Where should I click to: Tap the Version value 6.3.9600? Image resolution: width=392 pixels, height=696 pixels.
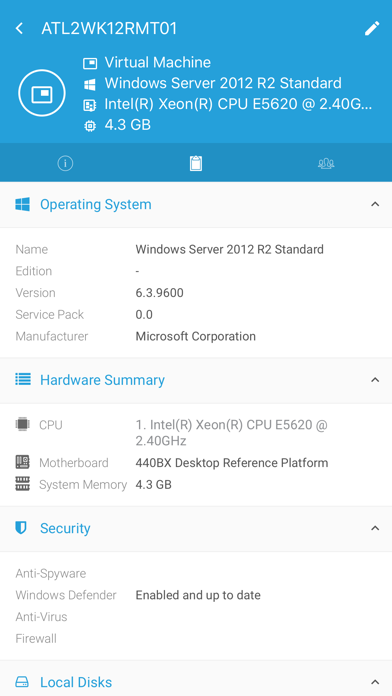tap(159, 293)
